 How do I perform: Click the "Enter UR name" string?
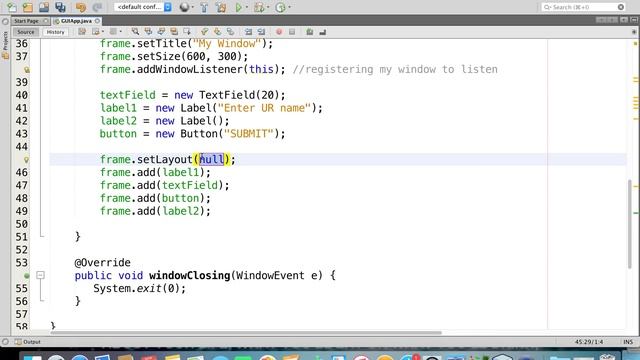point(264,108)
